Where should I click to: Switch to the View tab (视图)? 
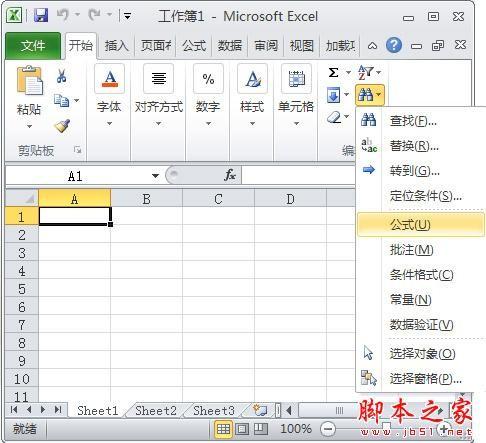[x=302, y=46]
